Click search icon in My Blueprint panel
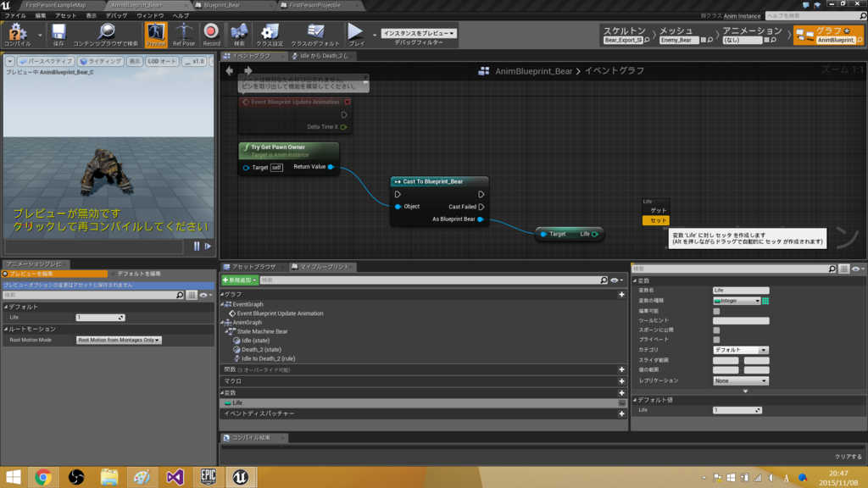 pyautogui.click(x=604, y=280)
